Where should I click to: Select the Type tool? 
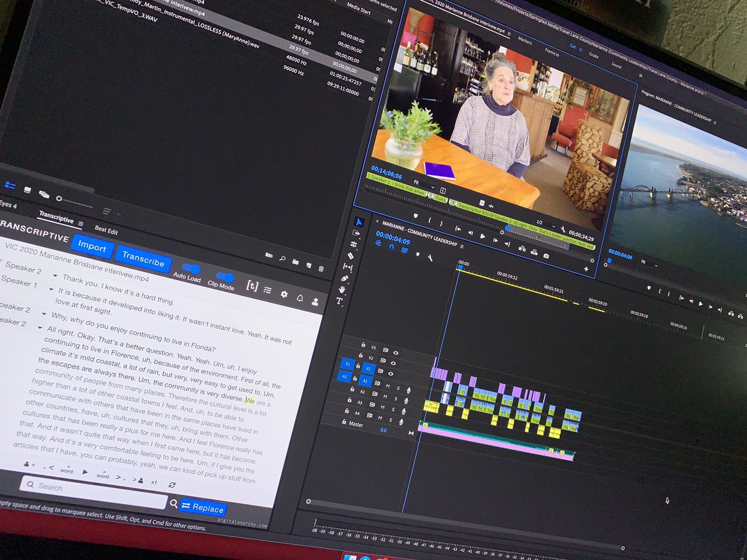pos(339,301)
